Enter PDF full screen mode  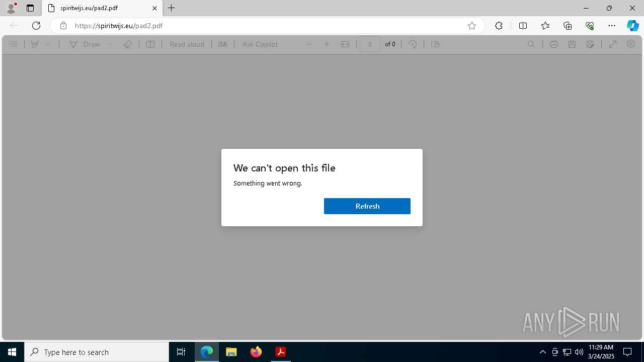tap(613, 44)
